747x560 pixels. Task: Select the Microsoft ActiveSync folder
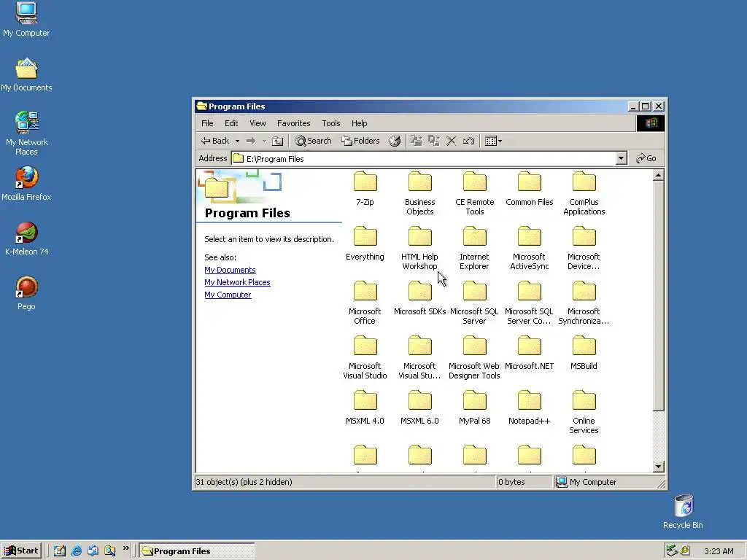click(x=530, y=248)
